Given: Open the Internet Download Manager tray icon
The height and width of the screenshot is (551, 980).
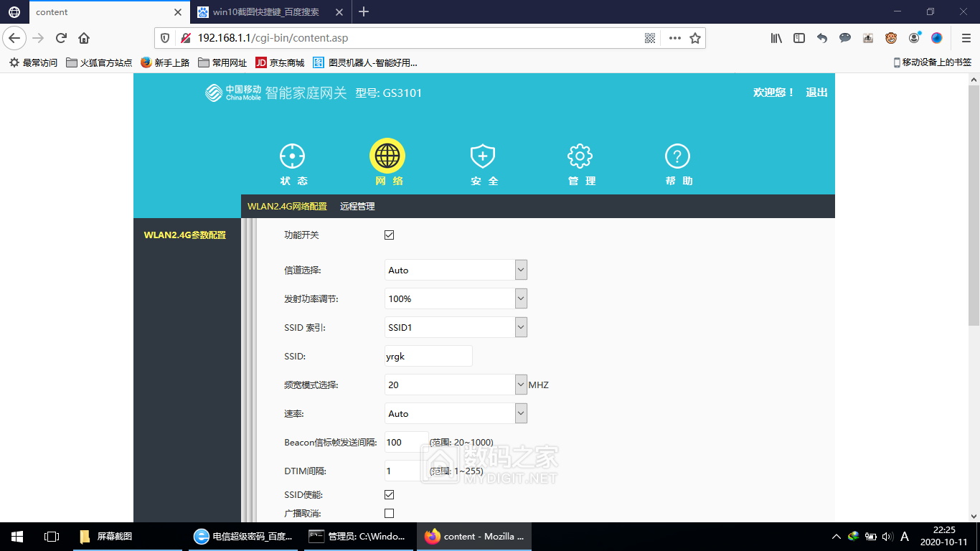Looking at the screenshot, I should pos(853,536).
